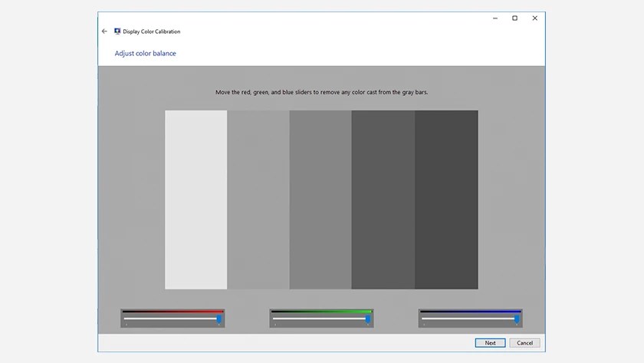Click the medium gray center bar
644x363 pixels.
coord(320,200)
